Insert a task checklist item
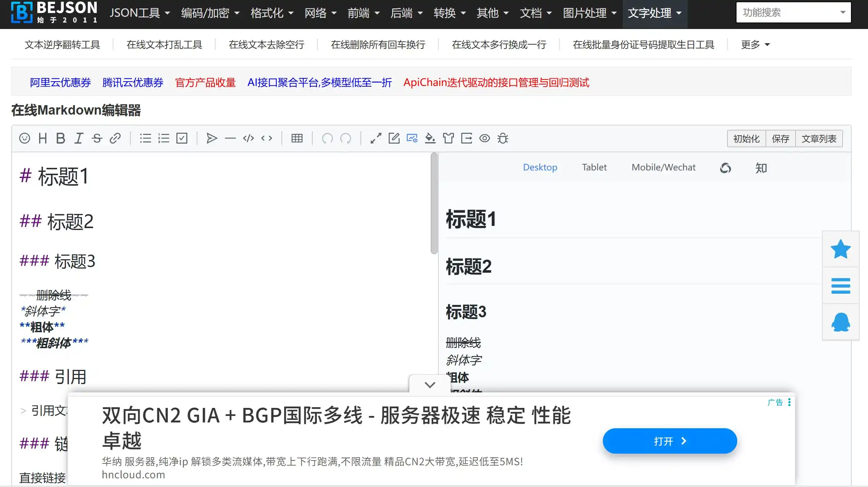 click(x=182, y=138)
